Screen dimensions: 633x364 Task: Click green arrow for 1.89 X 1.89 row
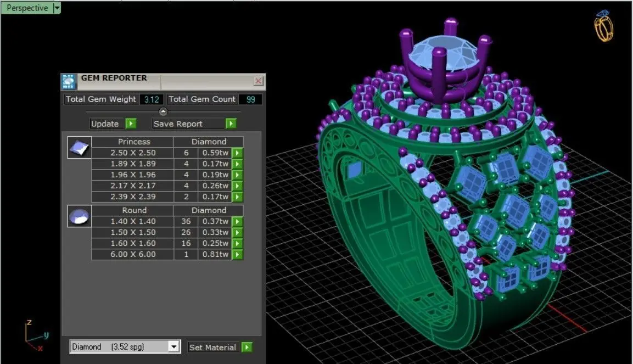237,164
